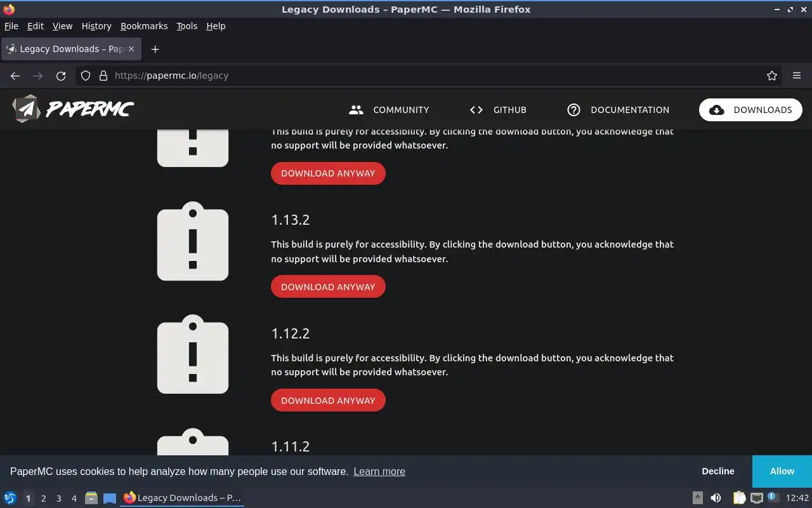
Task: Go back with the browser back arrow
Action: pos(15,76)
